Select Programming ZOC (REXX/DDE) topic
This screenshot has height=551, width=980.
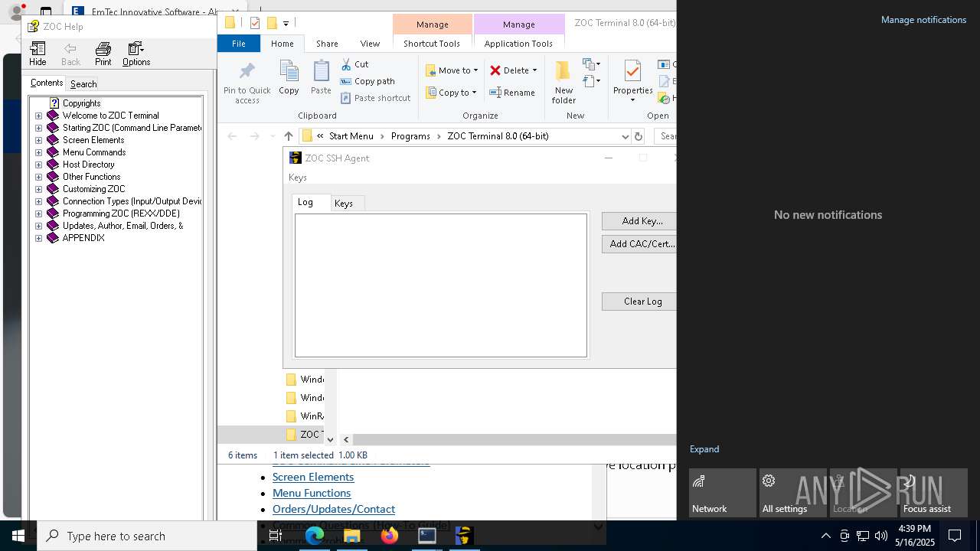pyautogui.click(x=121, y=214)
